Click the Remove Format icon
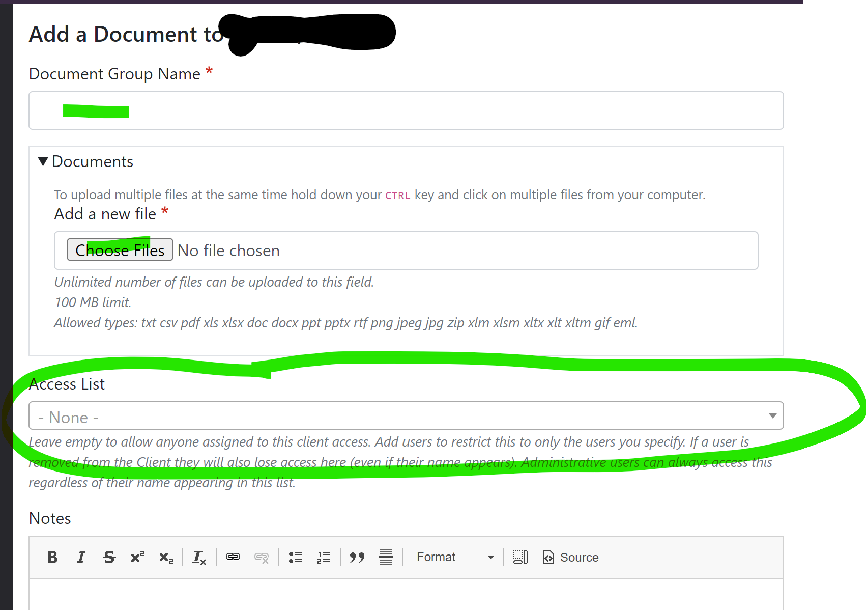This screenshot has width=868, height=610. (x=199, y=557)
